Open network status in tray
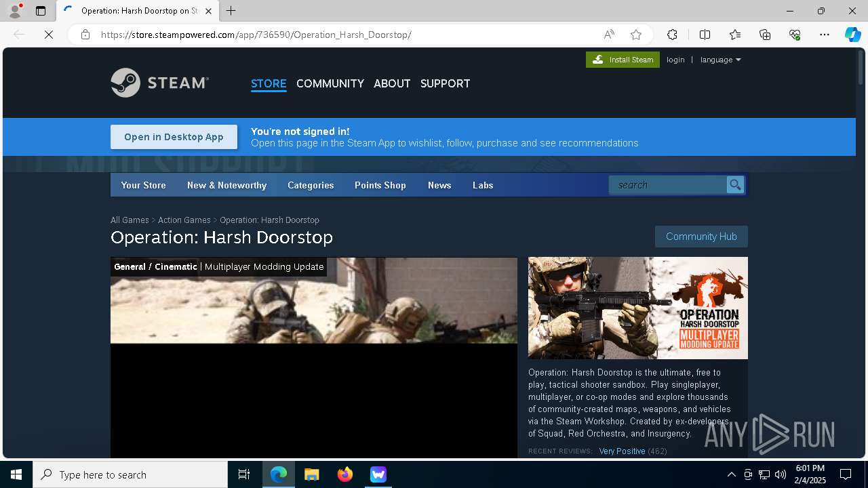 coord(764,474)
